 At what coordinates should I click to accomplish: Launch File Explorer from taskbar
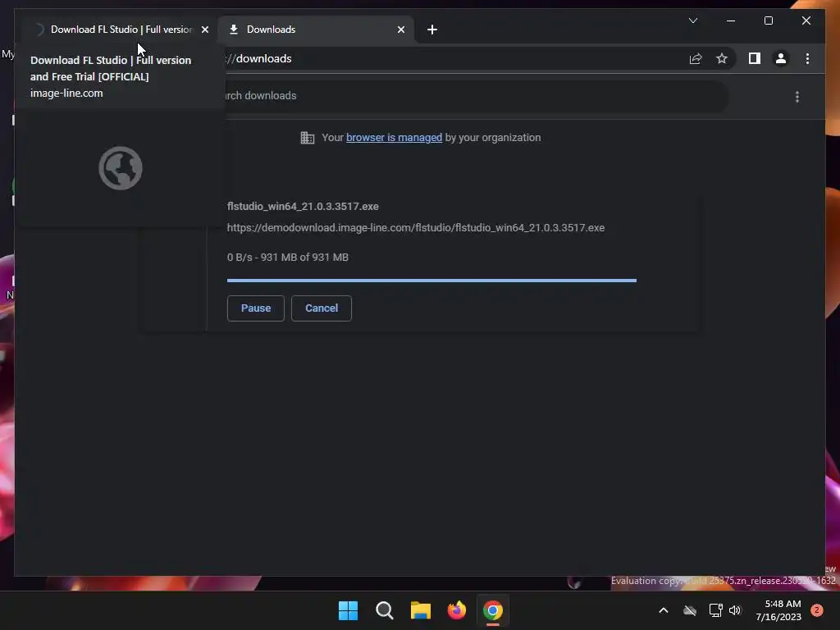pos(421,610)
